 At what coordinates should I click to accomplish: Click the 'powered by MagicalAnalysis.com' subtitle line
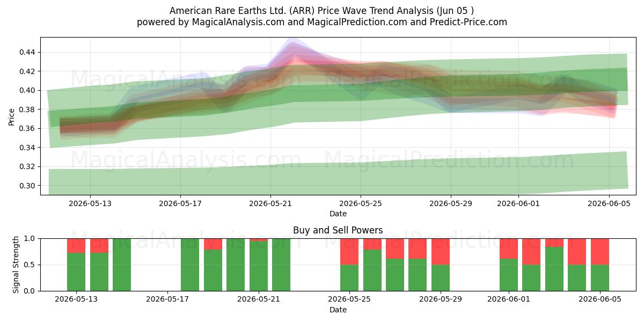pos(322,22)
